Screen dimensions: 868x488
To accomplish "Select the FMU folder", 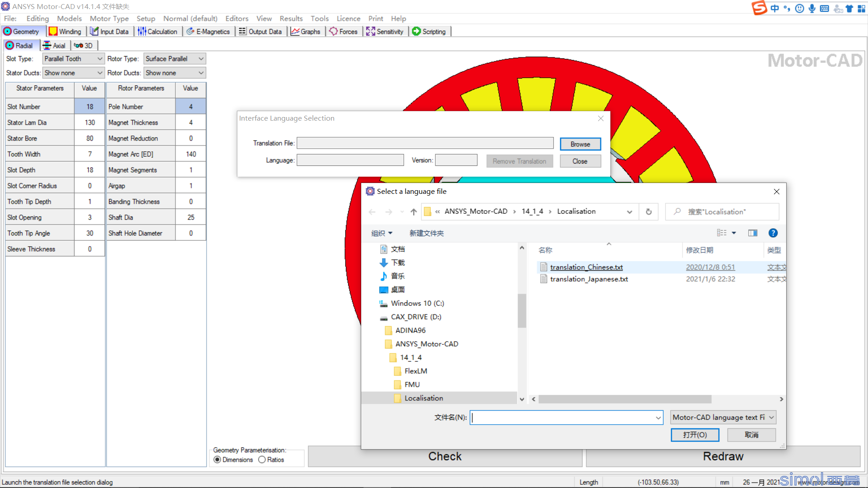I will click(412, 385).
